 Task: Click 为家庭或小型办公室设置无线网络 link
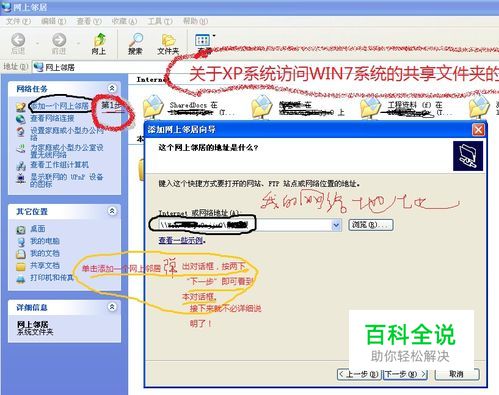(67, 151)
